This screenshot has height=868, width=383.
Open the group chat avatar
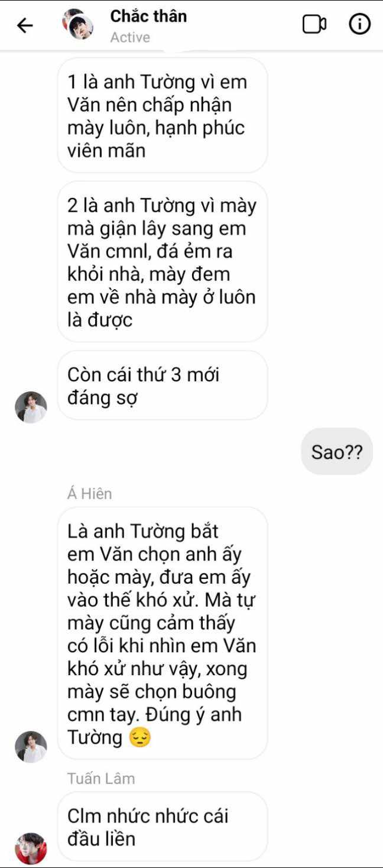pyautogui.click(x=78, y=24)
